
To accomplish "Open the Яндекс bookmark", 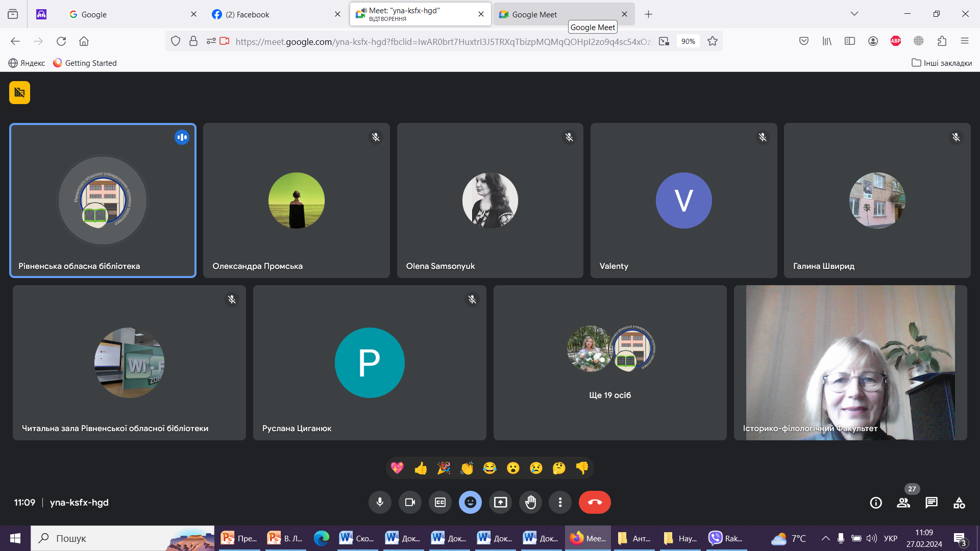I will [x=27, y=63].
